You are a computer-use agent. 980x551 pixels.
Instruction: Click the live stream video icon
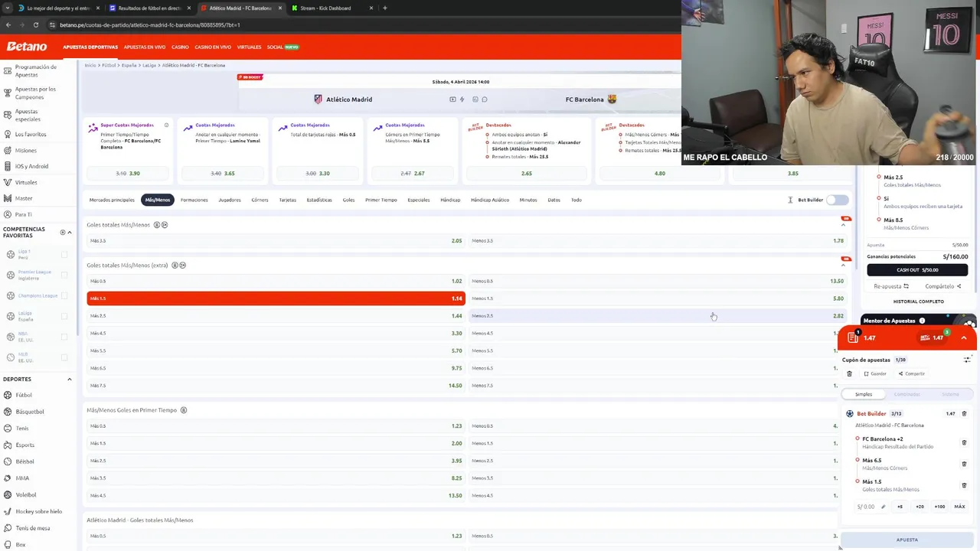[x=452, y=99]
